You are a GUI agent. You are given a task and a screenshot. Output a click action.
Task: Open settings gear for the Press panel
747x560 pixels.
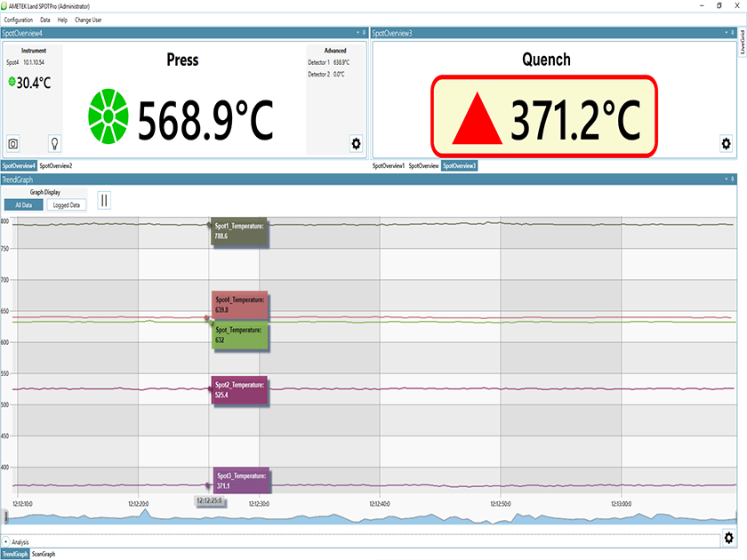click(x=355, y=142)
